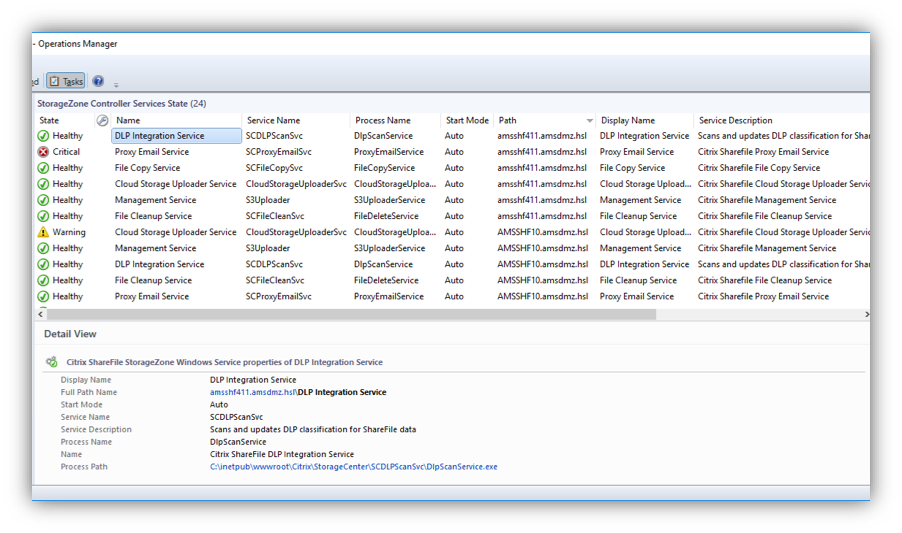Viewport: 902px width, 533px height.
Task: Sort by the State column header
Action: [49, 120]
